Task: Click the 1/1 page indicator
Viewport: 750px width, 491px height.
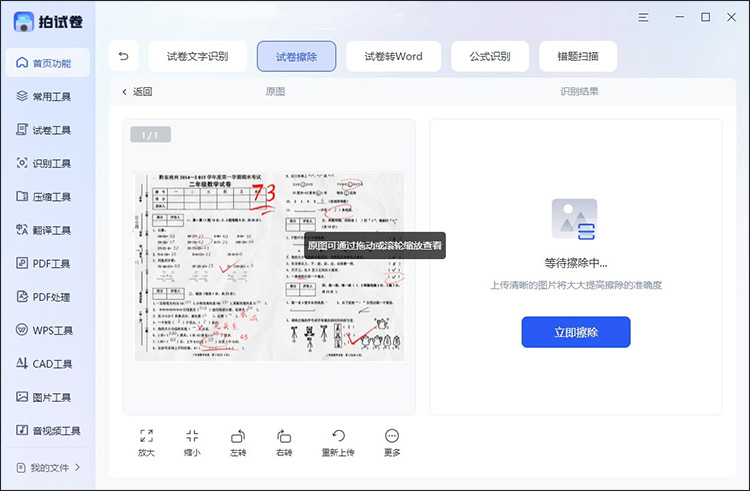Action: pos(150,135)
